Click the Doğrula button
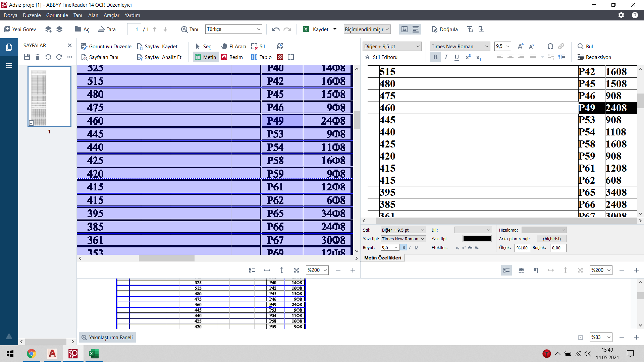Screen dimensions: 644x362 (444, 29)
